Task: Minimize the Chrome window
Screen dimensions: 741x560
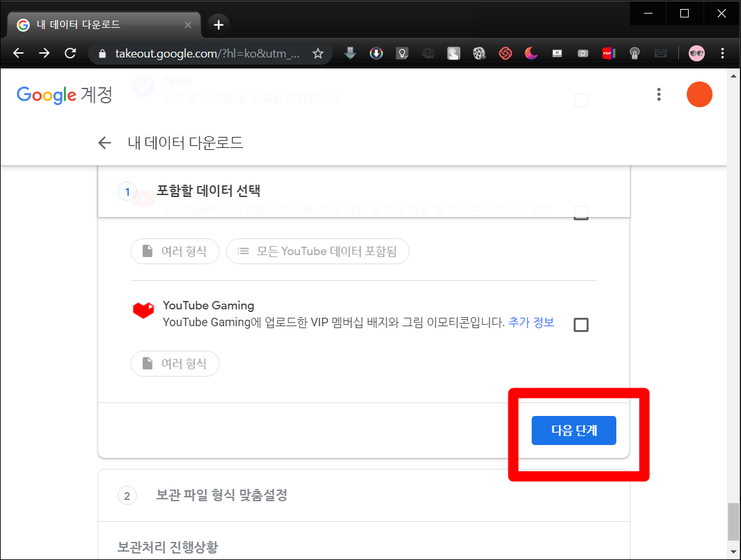Action: 649,13
